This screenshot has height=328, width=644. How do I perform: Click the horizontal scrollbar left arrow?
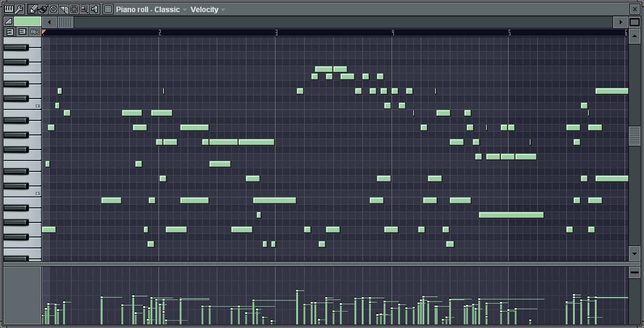[49, 22]
